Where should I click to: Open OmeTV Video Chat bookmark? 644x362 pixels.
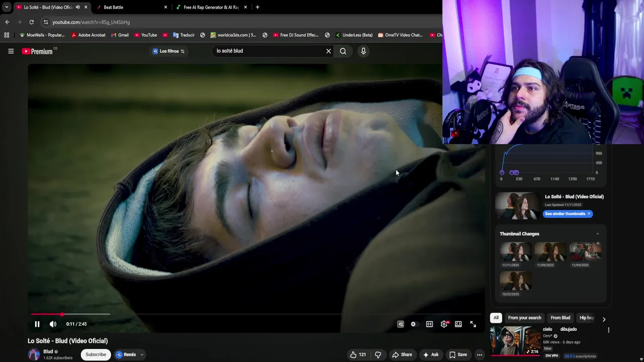[x=400, y=35]
